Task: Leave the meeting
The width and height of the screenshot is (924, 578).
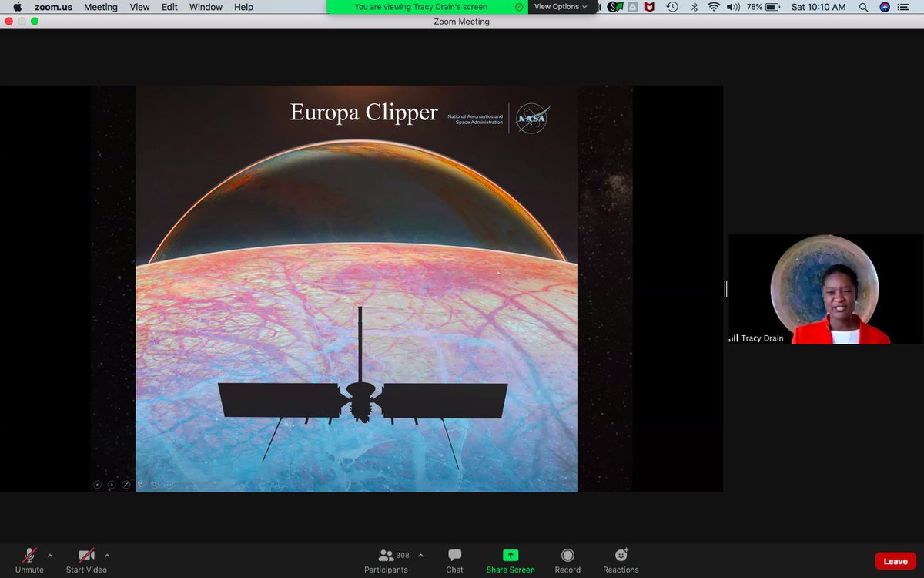Action: click(x=896, y=561)
